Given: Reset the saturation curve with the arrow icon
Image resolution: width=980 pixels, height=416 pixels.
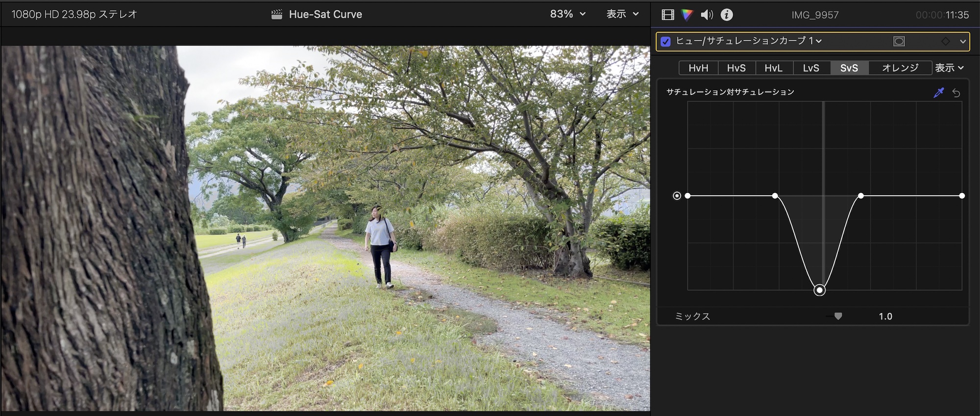Looking at the screenshot, I should 956,92.
